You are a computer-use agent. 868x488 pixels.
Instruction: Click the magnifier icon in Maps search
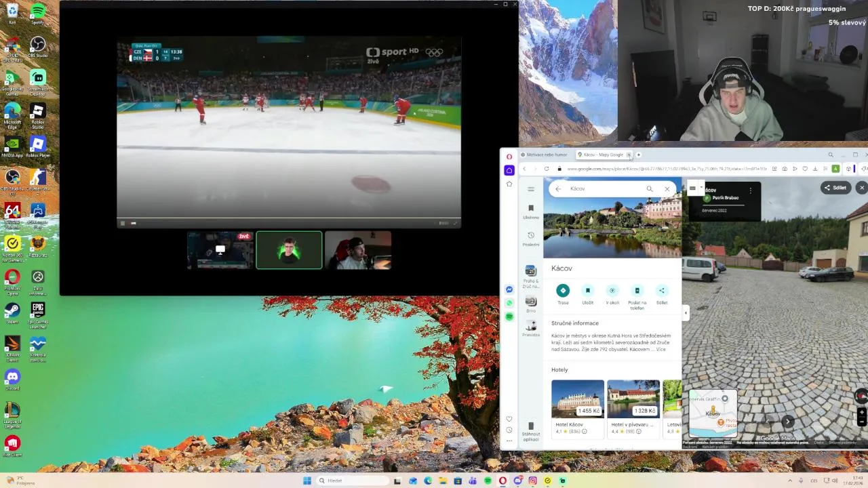(x=650, y=189)
